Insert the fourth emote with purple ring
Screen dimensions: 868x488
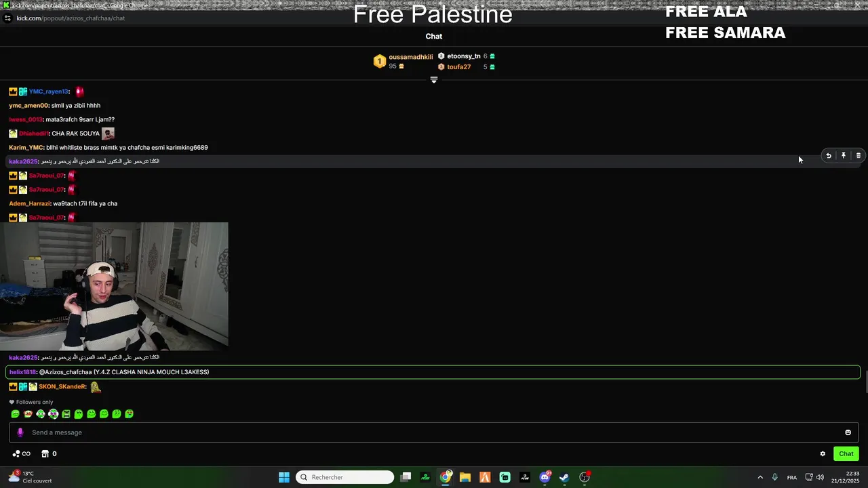click(53, 414)
